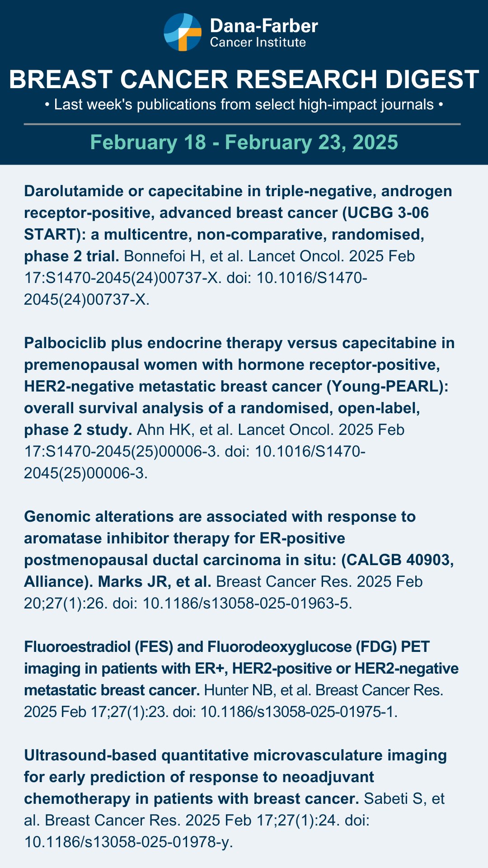Click the high-impact journals subtitle line
This screenshot has height=868, width=488.
click(244, 105)
